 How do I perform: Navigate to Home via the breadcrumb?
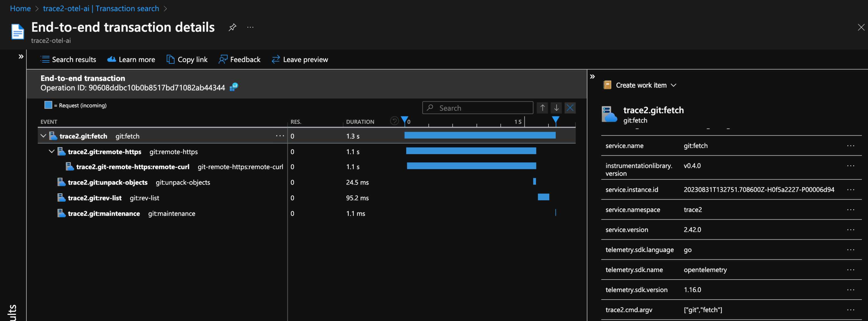[x=20, y=8]
